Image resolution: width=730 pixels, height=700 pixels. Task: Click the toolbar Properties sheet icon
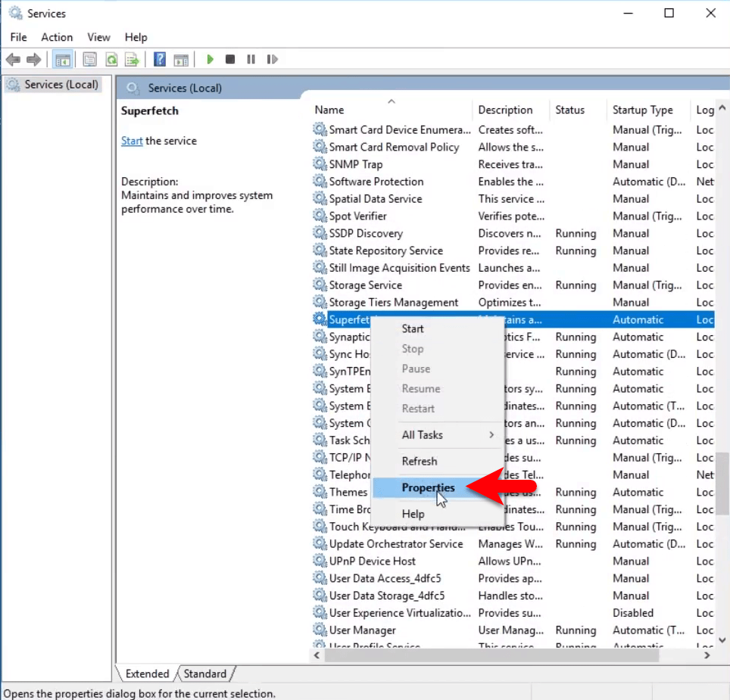pos(89,60)
